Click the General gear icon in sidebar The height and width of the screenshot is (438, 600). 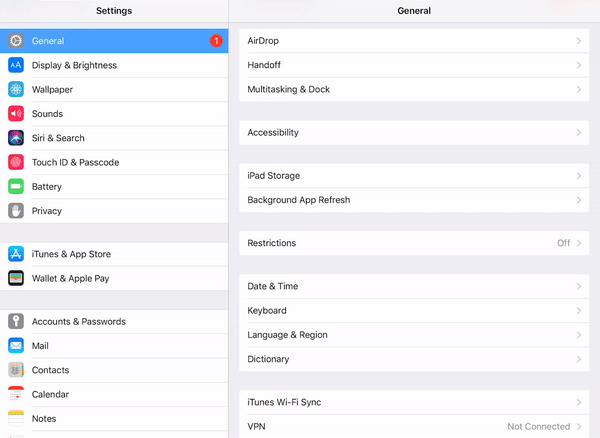(x=16, y=41)
